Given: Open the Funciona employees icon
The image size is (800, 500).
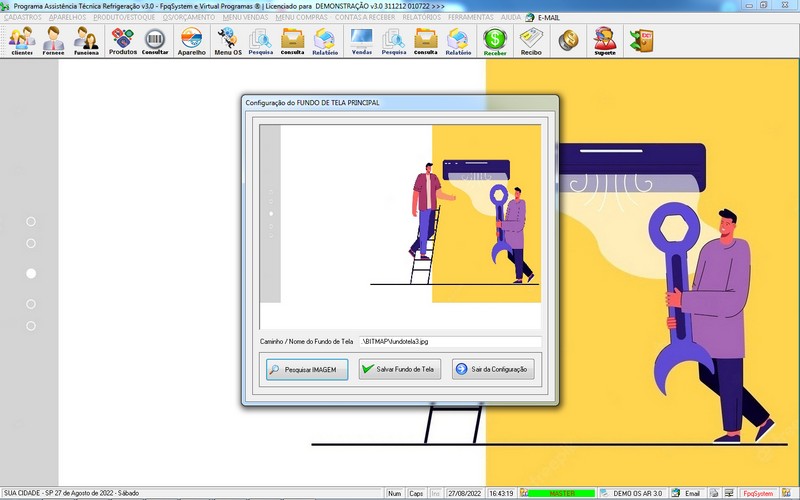Looking at the screenshot, I should [x=86, y=41].
